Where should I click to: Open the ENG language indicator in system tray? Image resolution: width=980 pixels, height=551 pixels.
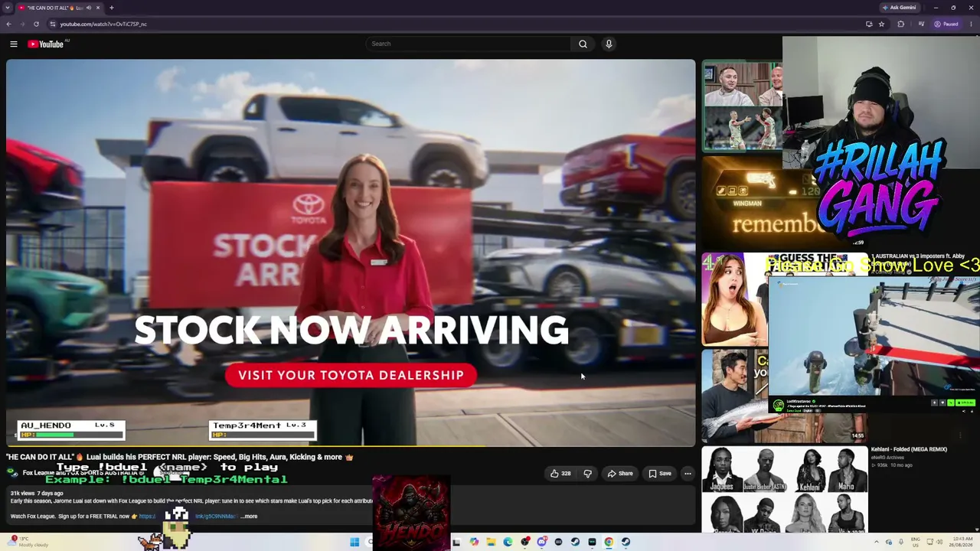pos(915,542)
